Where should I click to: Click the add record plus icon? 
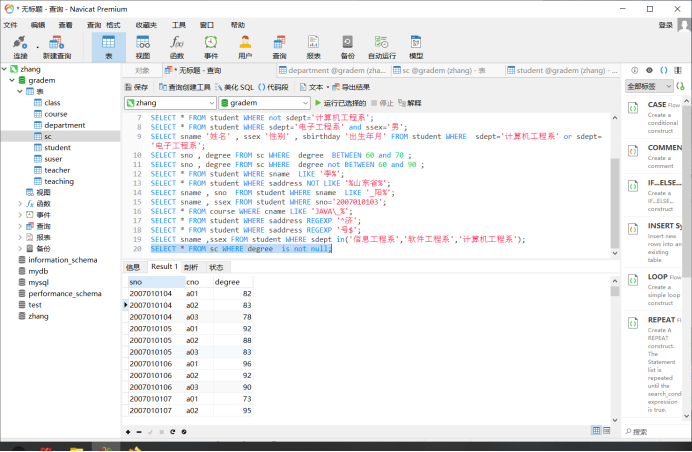[x=128, y=432]
